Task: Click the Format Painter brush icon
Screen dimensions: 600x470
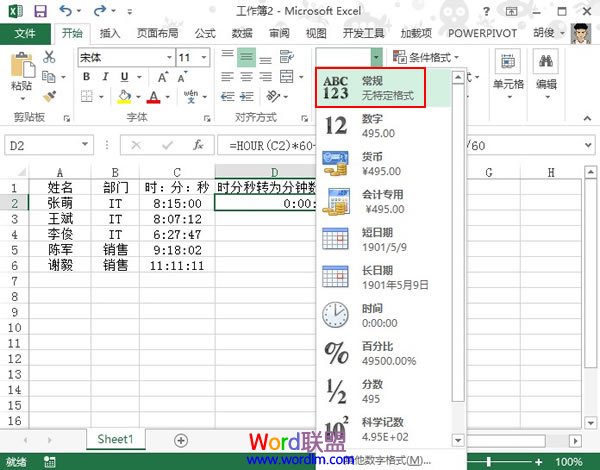Action: (x=49, y=96)
